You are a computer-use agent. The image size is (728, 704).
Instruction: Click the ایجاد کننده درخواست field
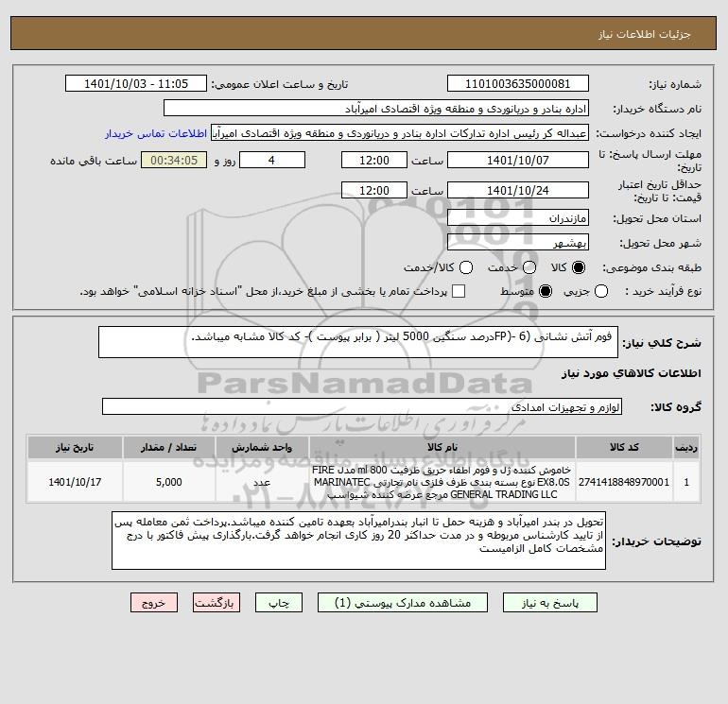[x=400, y=133]
